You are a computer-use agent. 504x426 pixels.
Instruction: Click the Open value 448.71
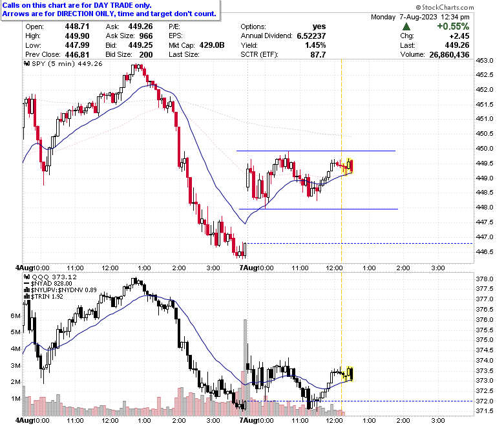click(x=77, y=27)
